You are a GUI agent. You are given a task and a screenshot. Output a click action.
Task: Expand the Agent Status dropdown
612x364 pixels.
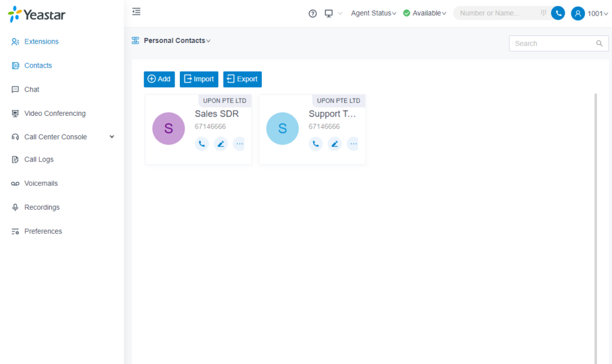374,13
